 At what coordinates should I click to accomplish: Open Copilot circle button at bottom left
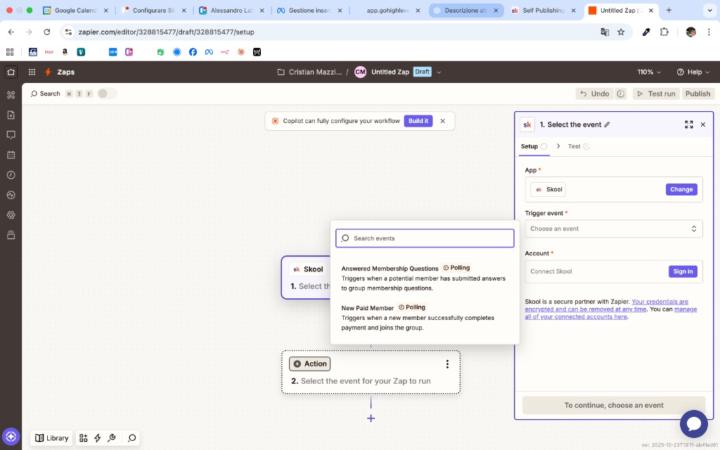11,436
